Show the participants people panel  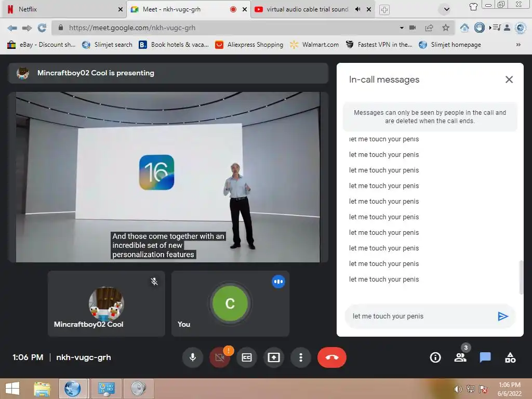pos(460,357)
